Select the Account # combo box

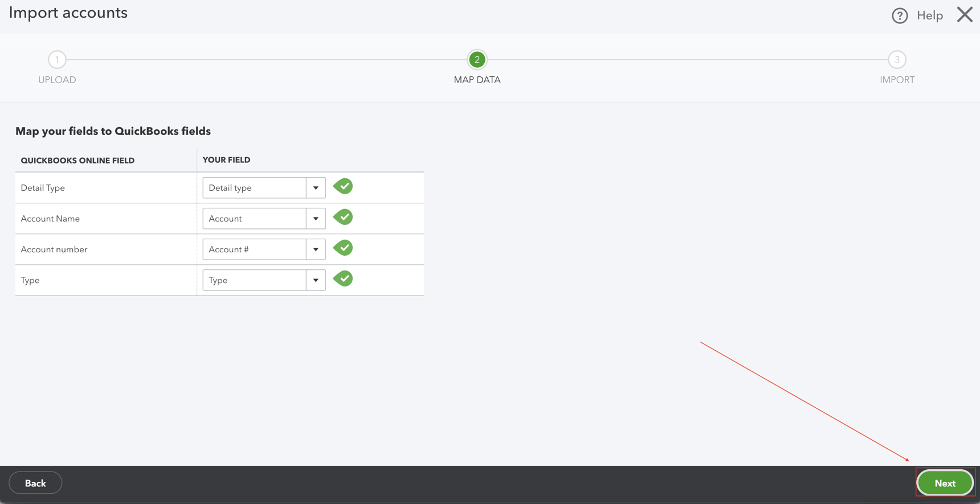[264, 249]
